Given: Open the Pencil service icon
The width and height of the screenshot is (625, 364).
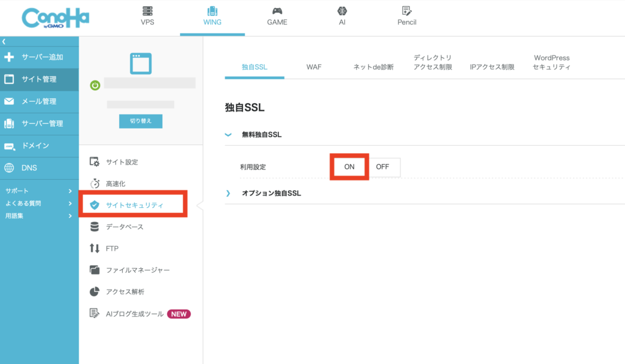Looking at the screenshot, I should click(406, 11).
